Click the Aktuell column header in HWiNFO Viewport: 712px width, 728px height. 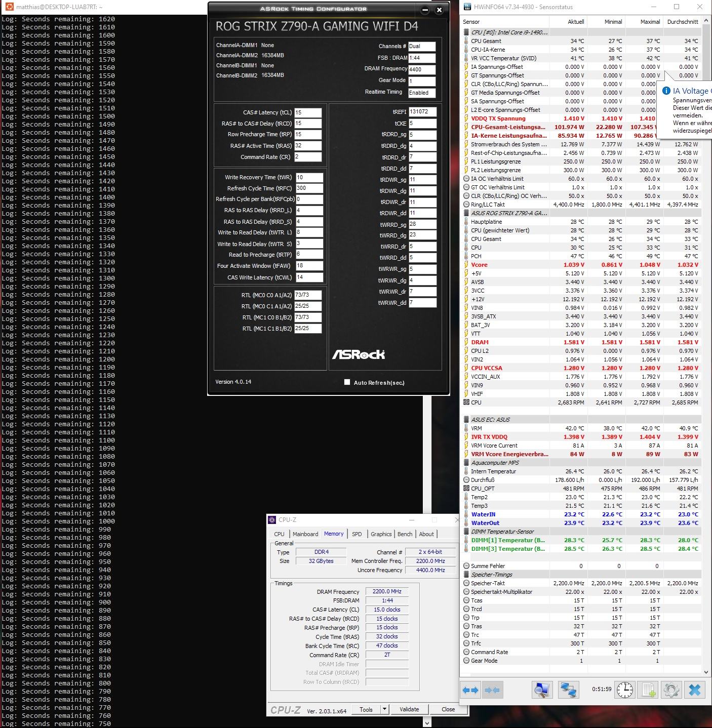coord(568,22)
